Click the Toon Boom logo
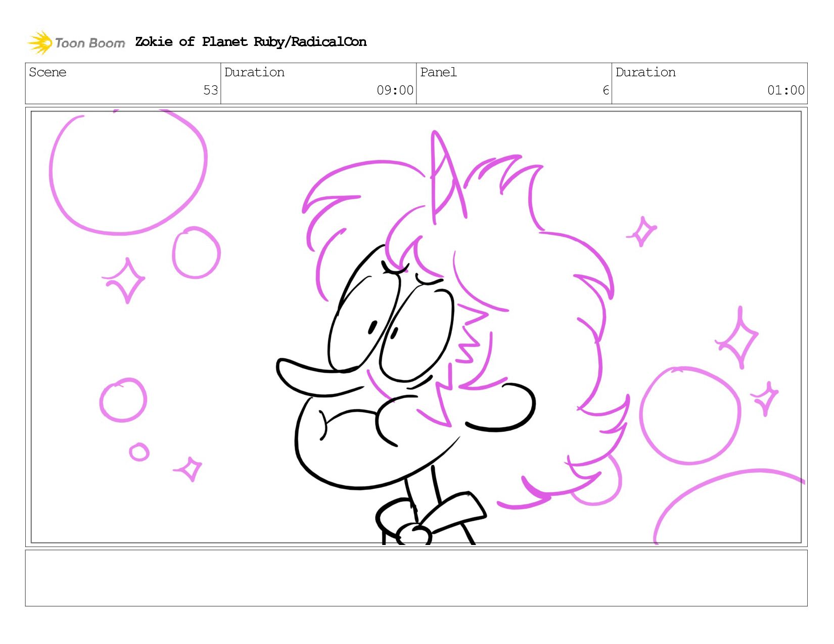Viewport: 834px width, 644px height. tap(76, 42)
